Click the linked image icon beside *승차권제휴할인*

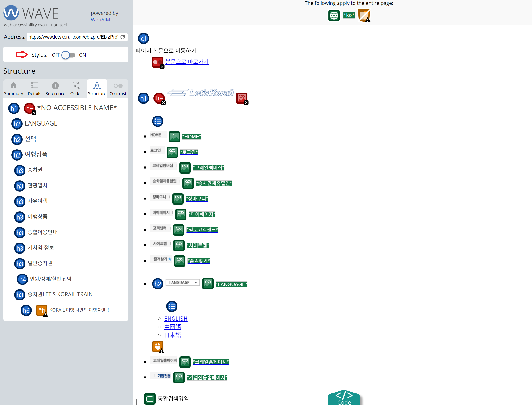point(188,183)
